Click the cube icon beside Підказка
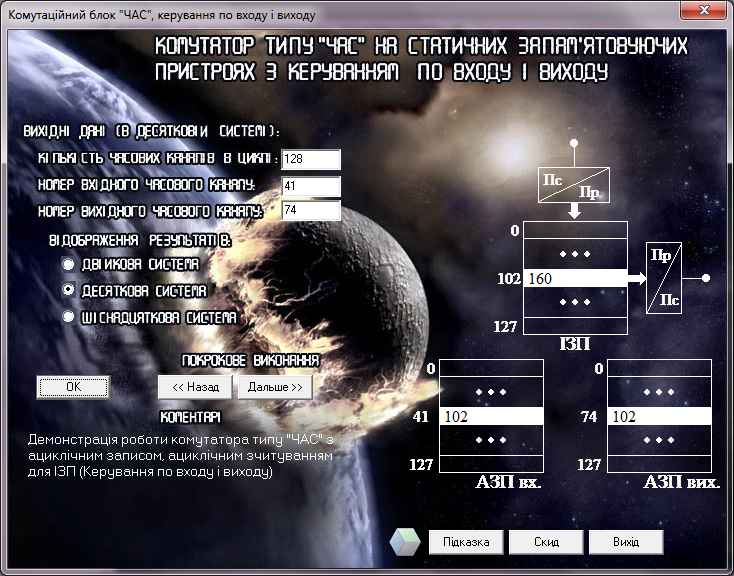Screen dimensions: 734x576 tap(405, 542)
